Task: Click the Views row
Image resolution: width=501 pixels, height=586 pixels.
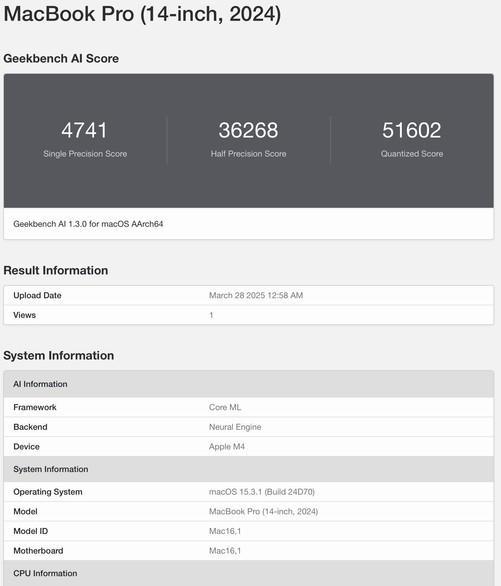Action: [x=249, y=315]
